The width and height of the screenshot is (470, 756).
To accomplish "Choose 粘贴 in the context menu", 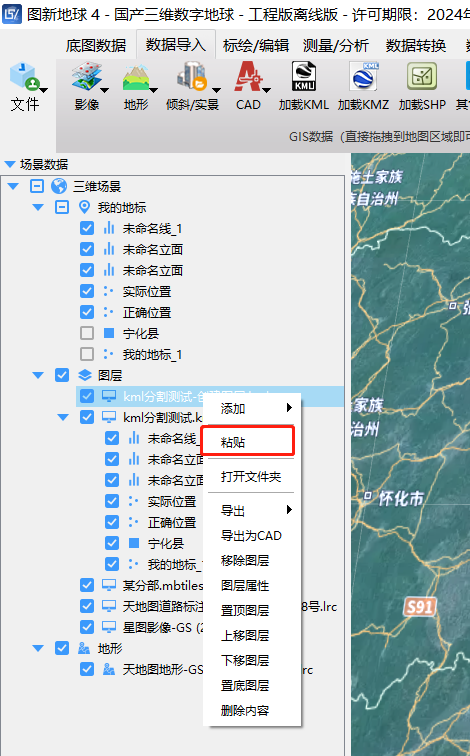I will (247, 441).
